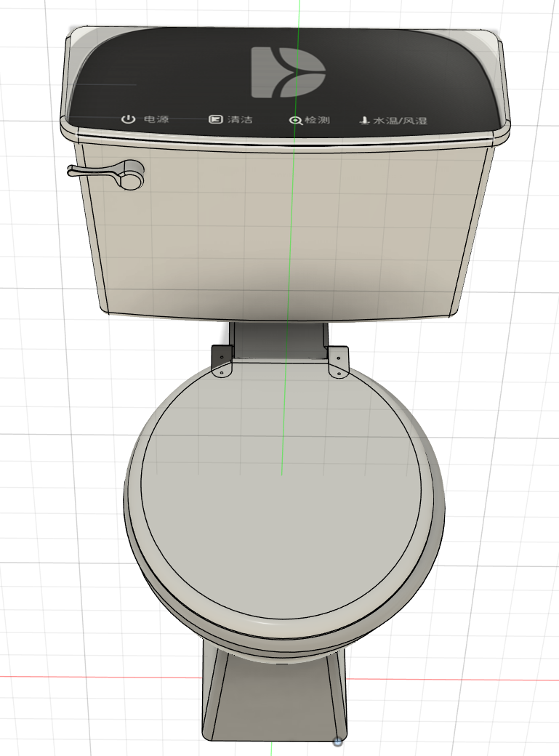Viewport: 559px width, 756px height.
Task: Click the power symbol on the tank lid
Action: (128, 118)
